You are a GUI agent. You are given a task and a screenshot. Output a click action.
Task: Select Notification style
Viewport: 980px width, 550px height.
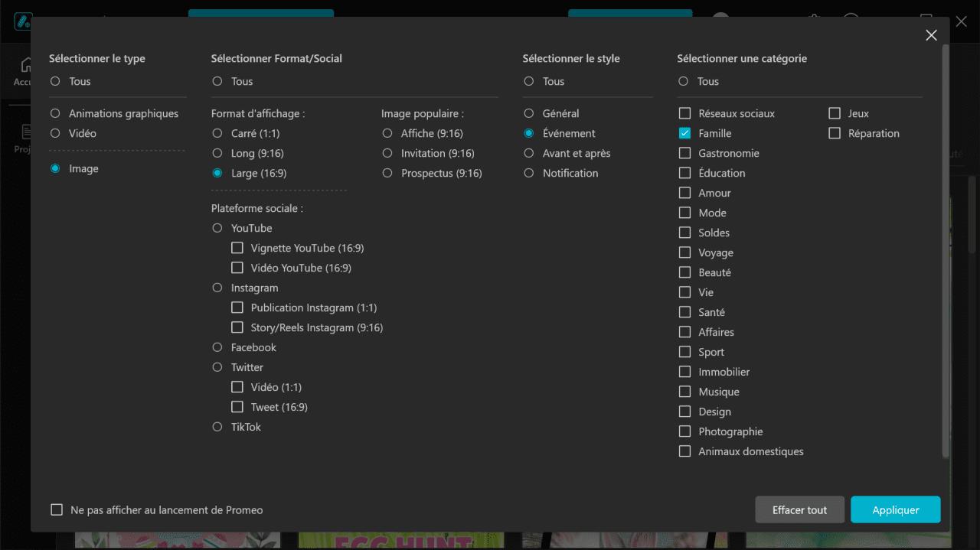click(529, 173)
